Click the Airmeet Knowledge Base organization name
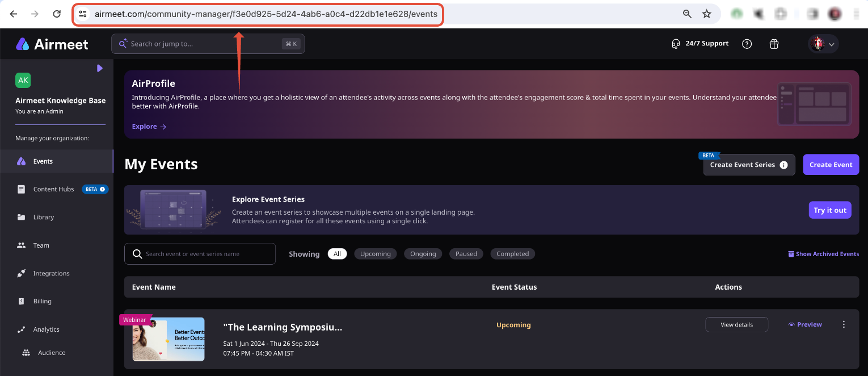Viewport: 868px width, 376px height. 61,101
